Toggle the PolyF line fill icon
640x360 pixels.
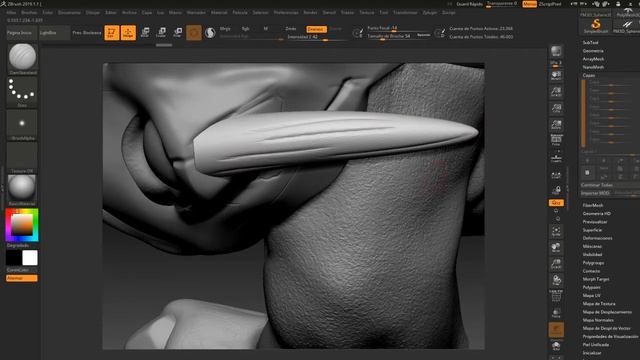(556, 297)
